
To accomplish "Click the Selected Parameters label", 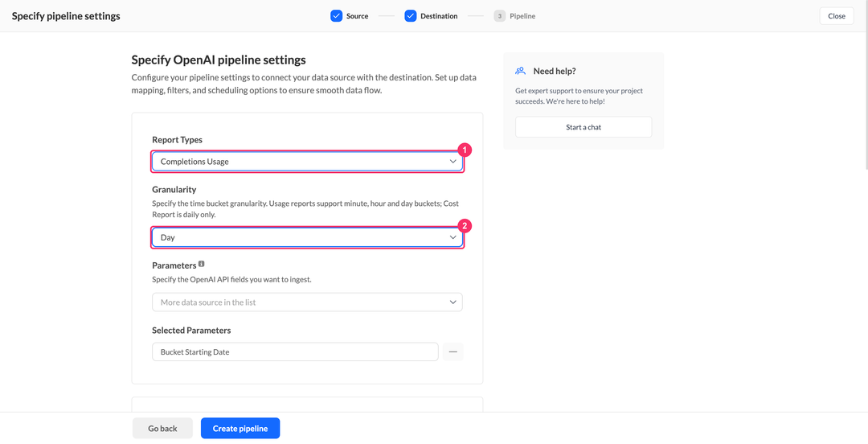I will (191, 331).
